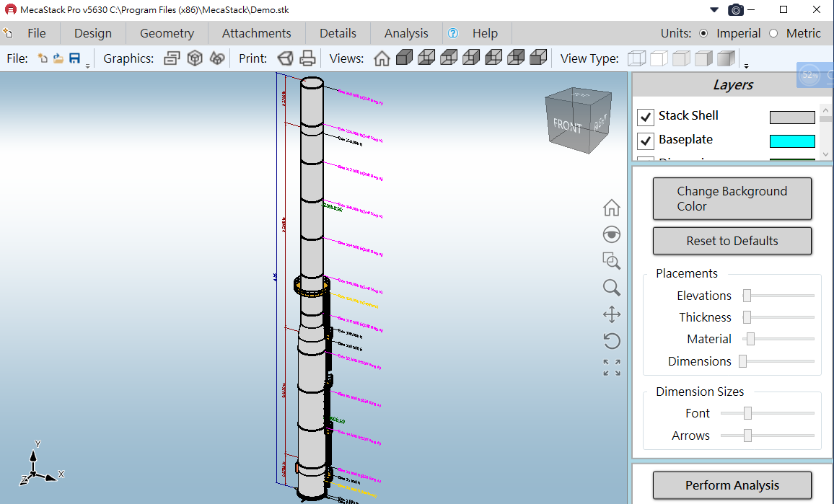Open file using the folder icon

(x=58, y=58)
